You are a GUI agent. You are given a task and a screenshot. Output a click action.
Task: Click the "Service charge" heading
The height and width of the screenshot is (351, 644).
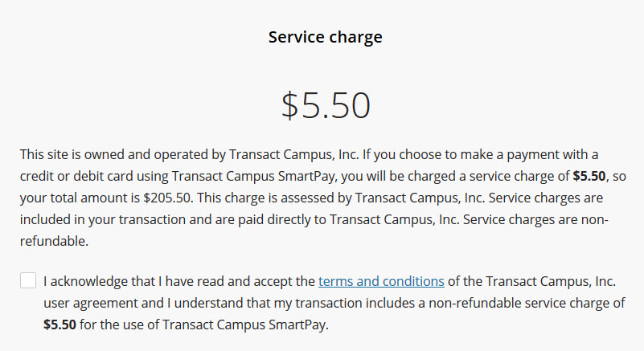(326, 37)
